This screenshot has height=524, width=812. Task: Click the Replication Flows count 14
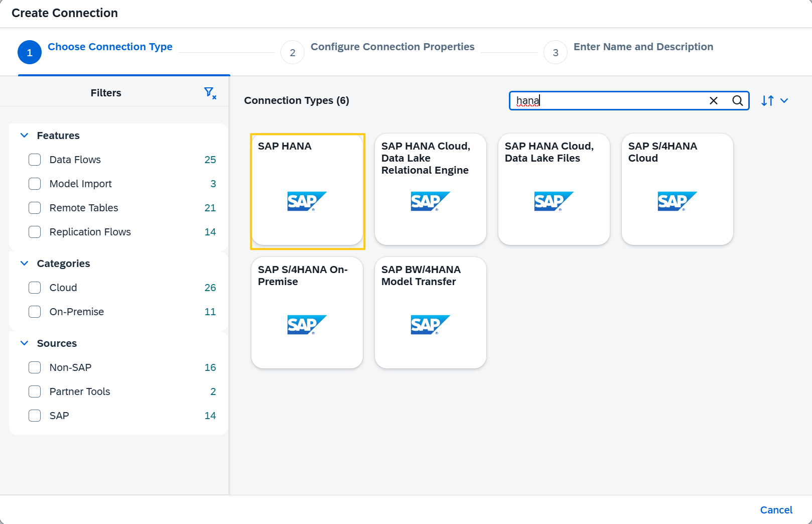pos(210,232)
